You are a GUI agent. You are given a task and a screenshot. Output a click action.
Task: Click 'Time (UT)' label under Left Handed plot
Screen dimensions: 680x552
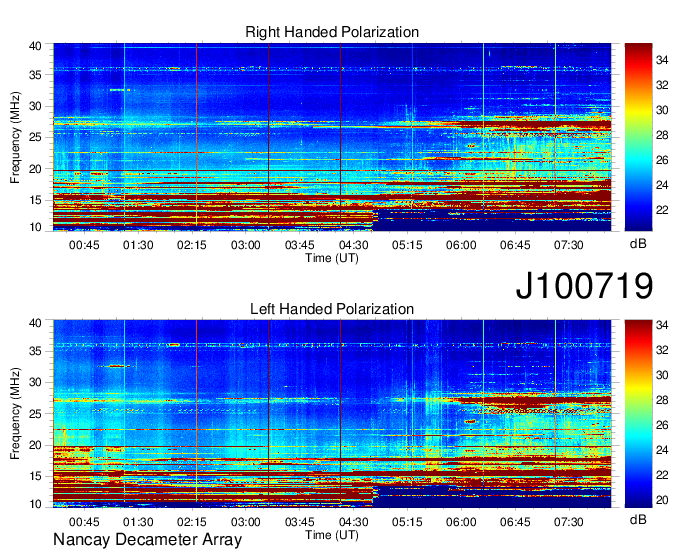pos(332,535)
